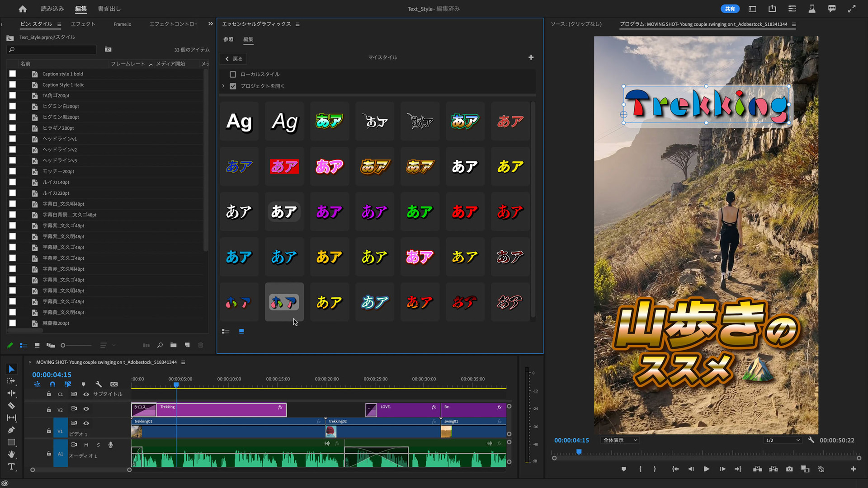Open the 1/2 playback resolution dropdown
Viewport: 868px width, 488px height.
pyautogui.click(x=782, y=440)
